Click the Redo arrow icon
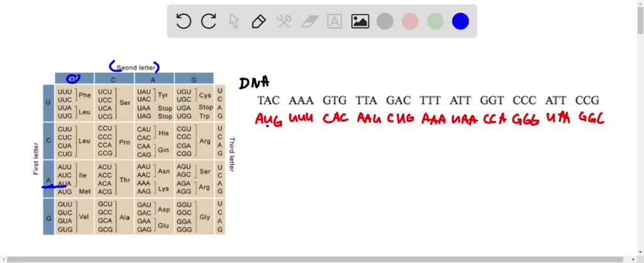The height and width of the screenshot is (263, 644). click(x=209, y=21)
